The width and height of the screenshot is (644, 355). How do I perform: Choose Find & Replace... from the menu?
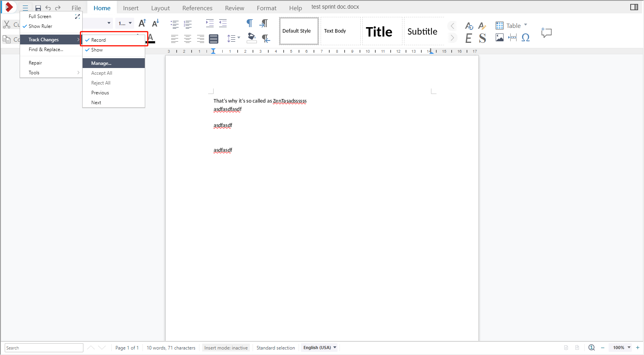[x=46, y=50]
